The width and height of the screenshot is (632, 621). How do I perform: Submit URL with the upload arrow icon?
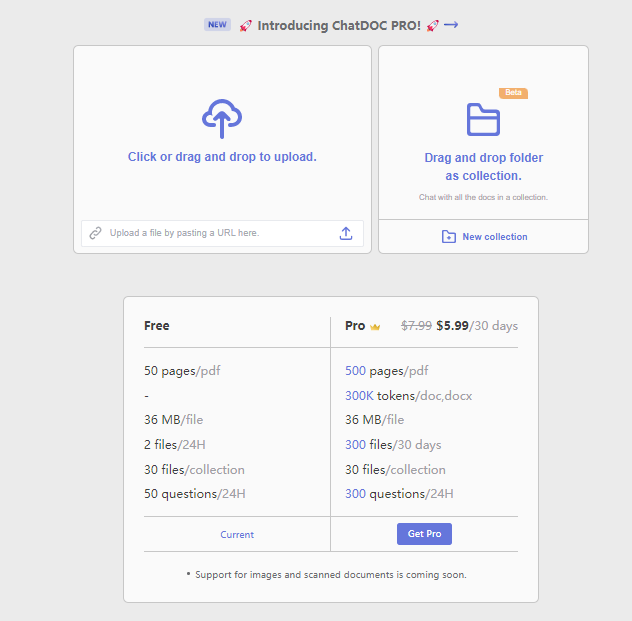[346, 233]
